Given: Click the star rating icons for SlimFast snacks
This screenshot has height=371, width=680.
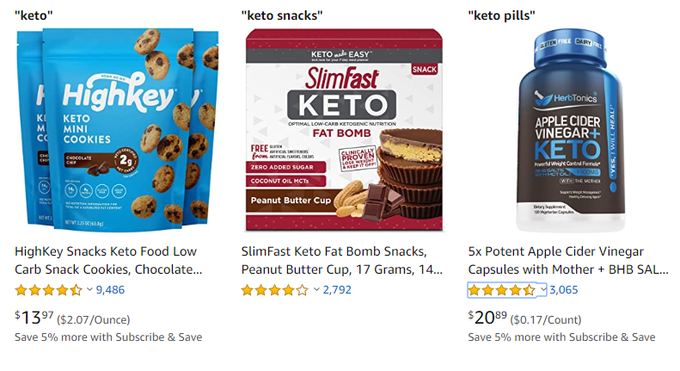Looking at the screenshot, I should tap(275, 290).
